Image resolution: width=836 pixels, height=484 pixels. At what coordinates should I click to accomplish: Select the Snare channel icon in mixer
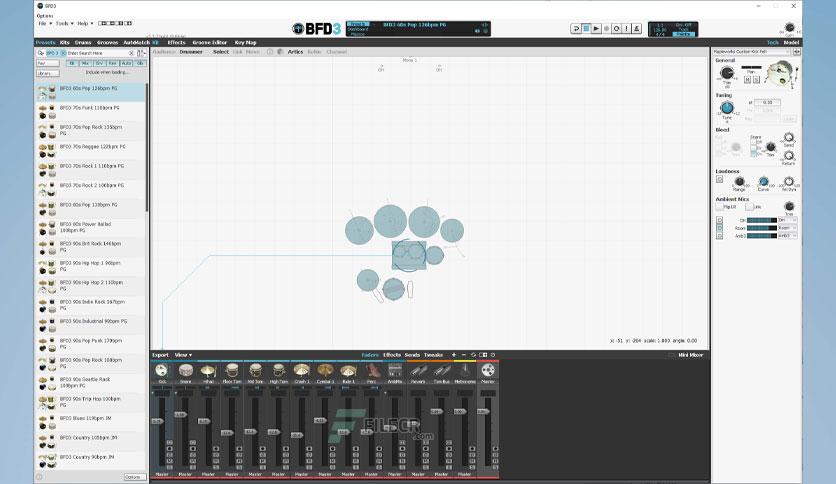(185, 370)
